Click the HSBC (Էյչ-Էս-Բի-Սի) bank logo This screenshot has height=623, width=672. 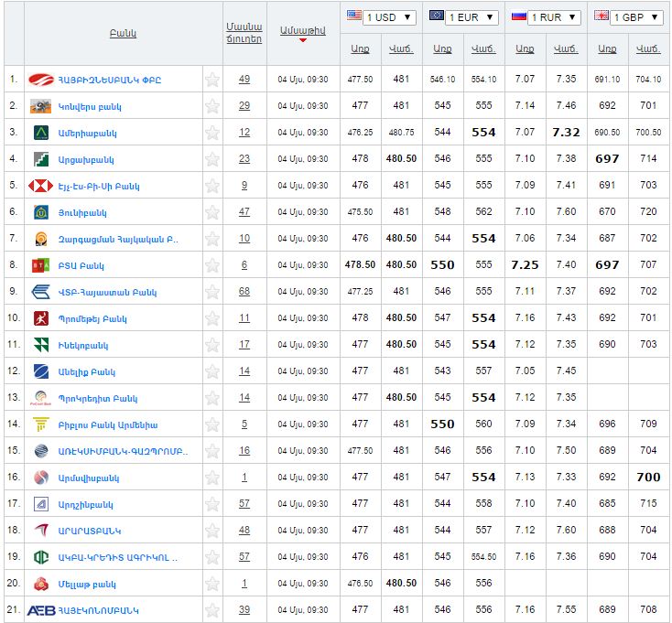(41, 186)
